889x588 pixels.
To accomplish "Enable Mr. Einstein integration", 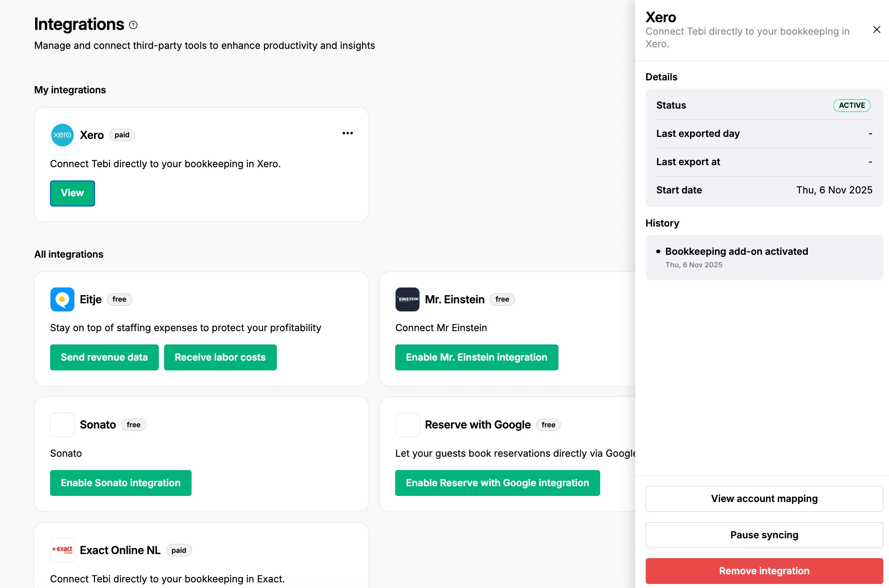I will coord(476,357).
